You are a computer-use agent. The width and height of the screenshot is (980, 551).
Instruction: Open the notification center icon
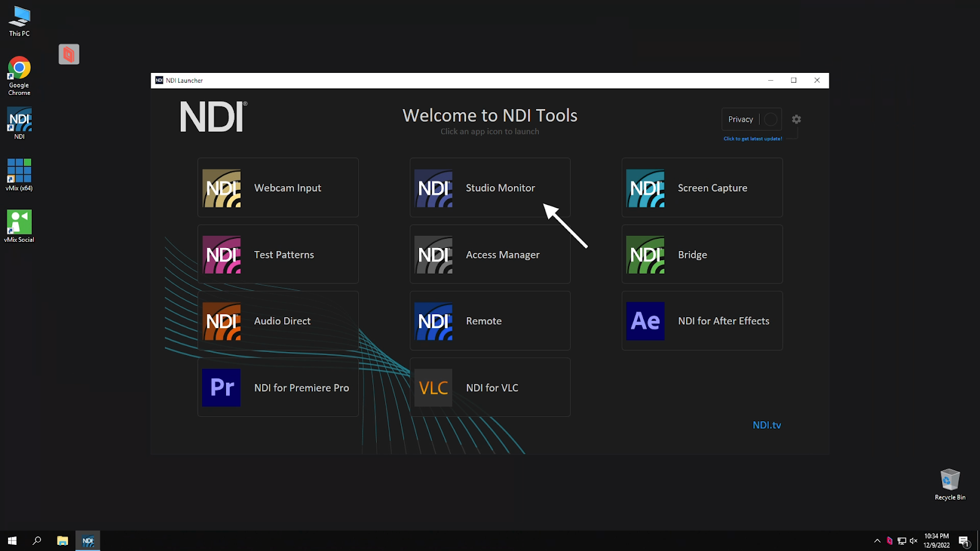[x=964, y=541]
